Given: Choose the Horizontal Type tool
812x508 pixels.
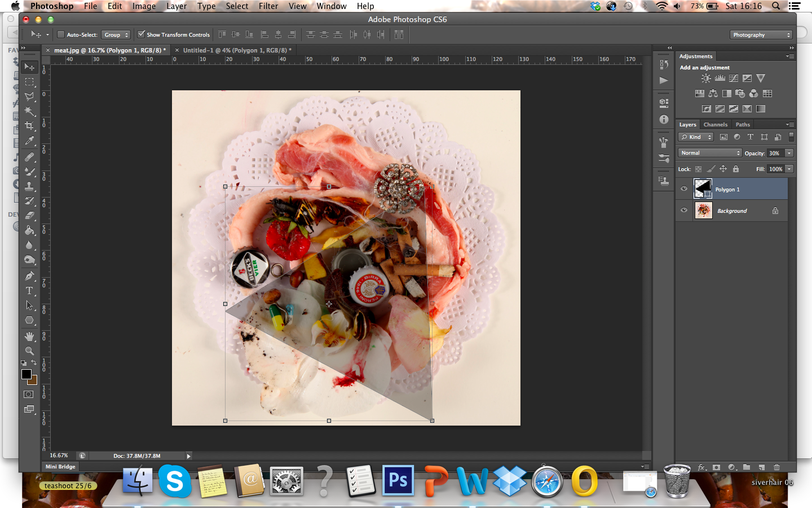Looking at the screenshot, I should 29,291.
